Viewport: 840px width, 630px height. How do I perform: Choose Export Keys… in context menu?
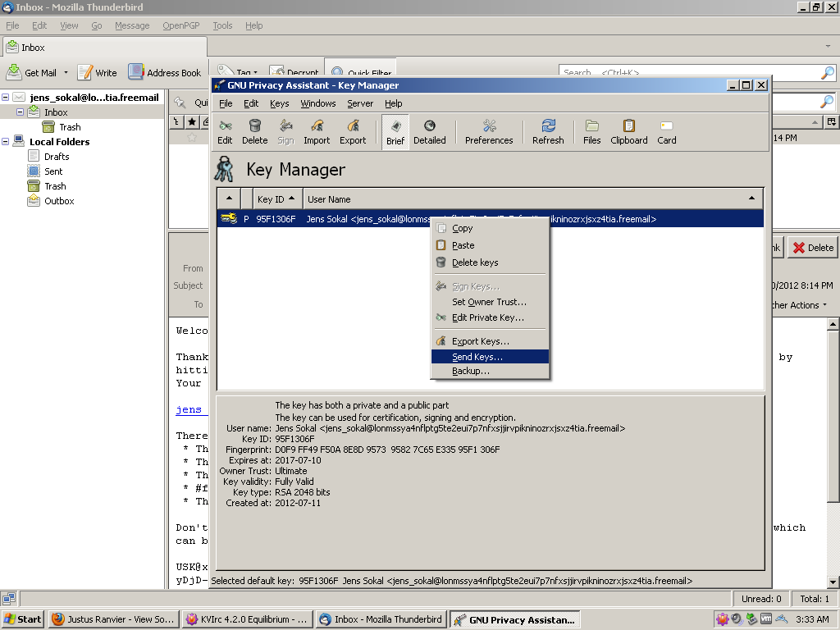click(490, 341)
